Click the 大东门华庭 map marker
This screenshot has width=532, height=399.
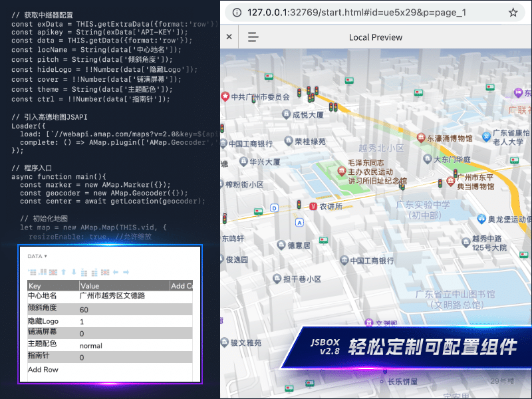(x=428, y=158)
